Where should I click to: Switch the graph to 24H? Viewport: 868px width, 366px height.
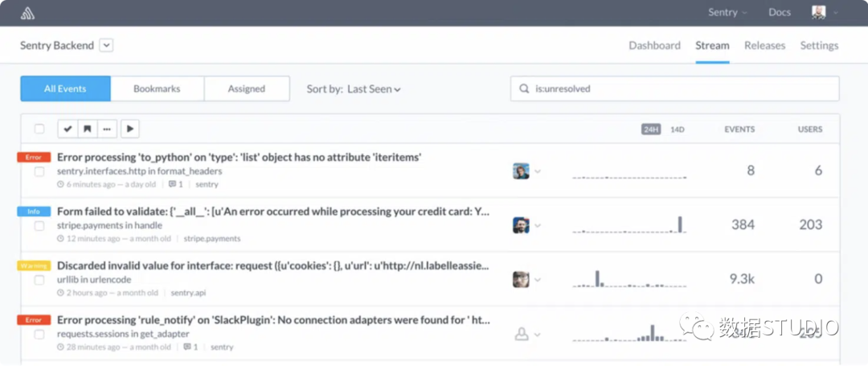(651, 130)
